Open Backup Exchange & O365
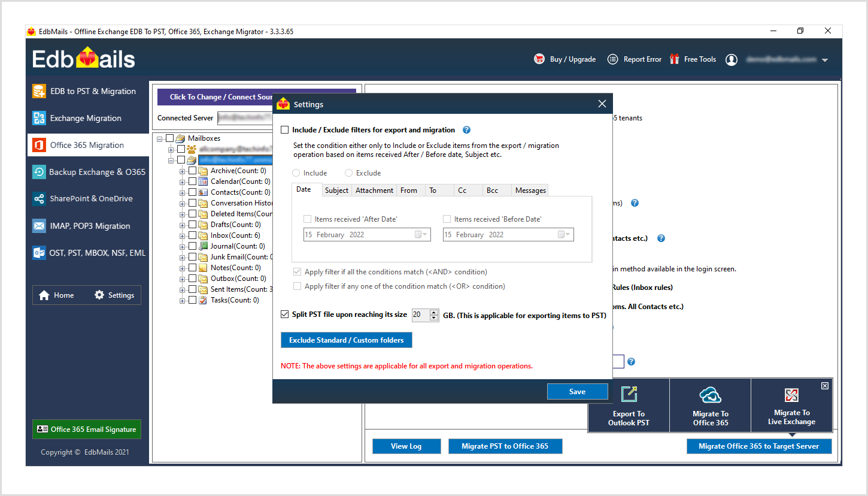This screenshot has height=496, width=868. (88, 172)
